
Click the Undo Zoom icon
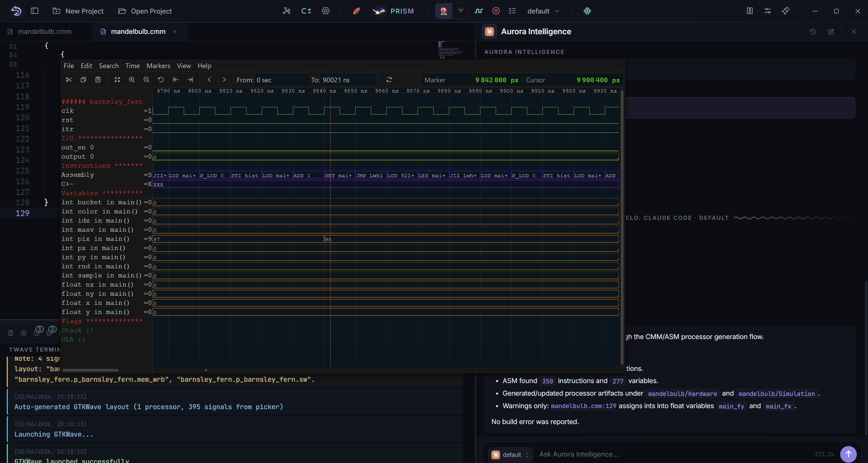click(161, 80)
